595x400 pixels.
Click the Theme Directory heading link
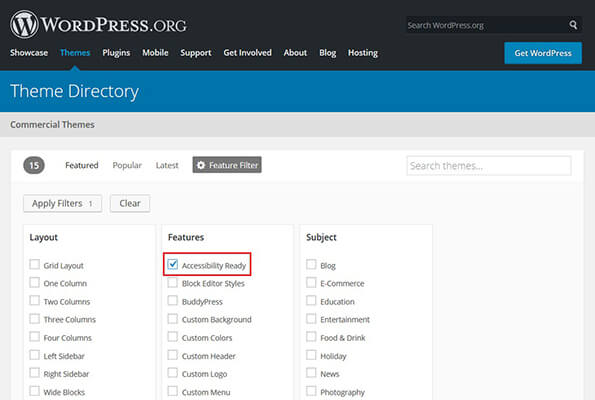coord(74,91)
